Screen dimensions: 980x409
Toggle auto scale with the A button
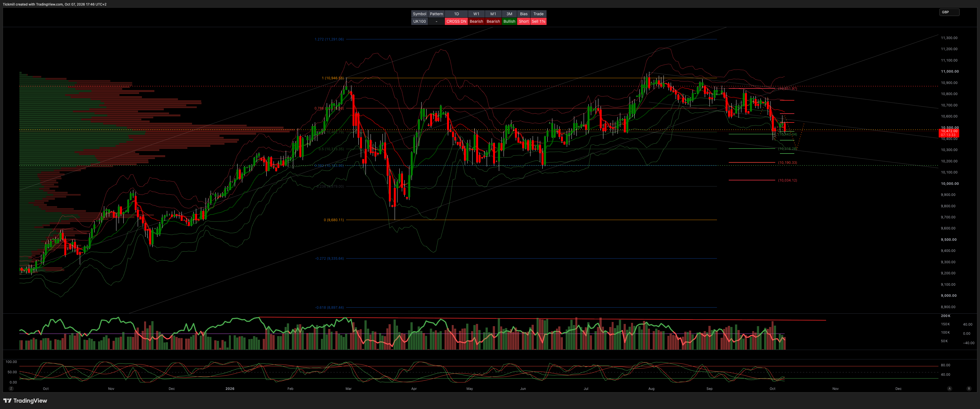[x=950, y=388]
